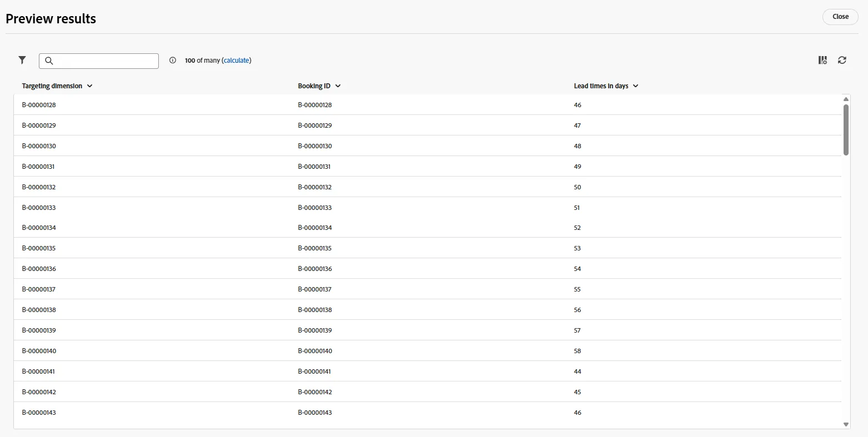Select Booking ID cell B-00000141
The height and width of the screenshot is (437, 868).
[x=314, y=371]
